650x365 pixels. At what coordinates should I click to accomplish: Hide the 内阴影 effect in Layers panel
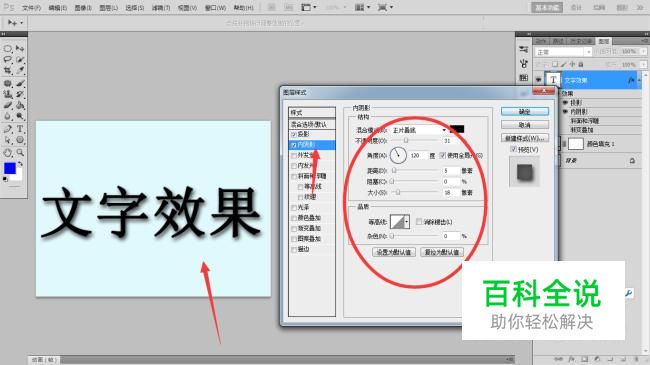(x=565, y=112)
